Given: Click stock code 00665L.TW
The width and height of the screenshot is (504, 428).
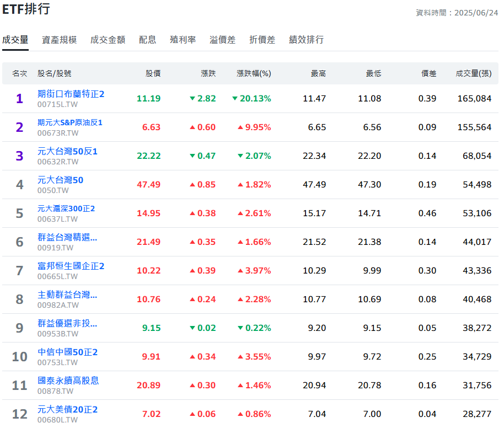Looking at the screenshot, I should click(57, 276).
